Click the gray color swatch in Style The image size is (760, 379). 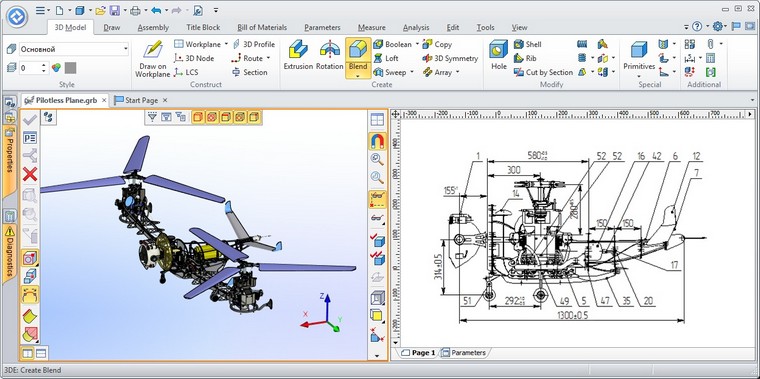pos(71,68)
